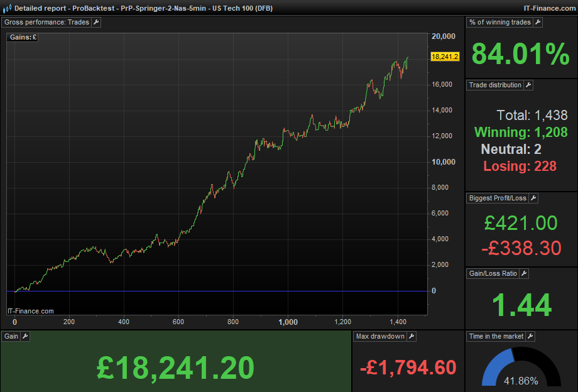Click Time in the market wrench icon
Viewport: 578px width, 392px height.
[x=530, y=336]
